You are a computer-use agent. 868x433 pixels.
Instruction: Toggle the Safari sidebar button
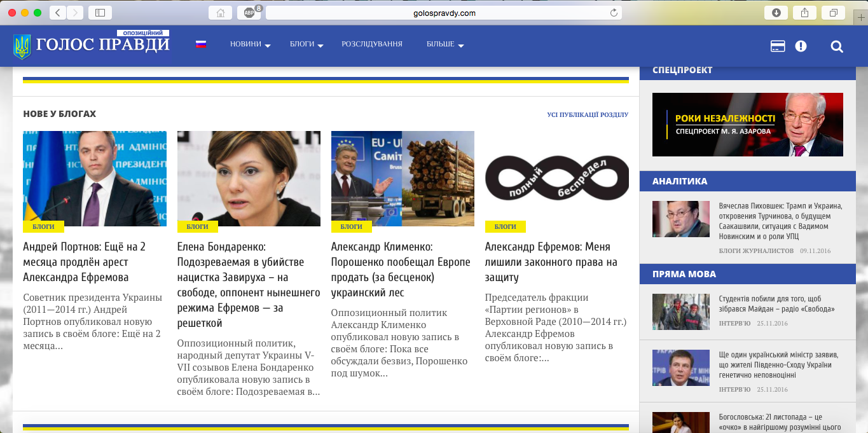tap(100, 13)
